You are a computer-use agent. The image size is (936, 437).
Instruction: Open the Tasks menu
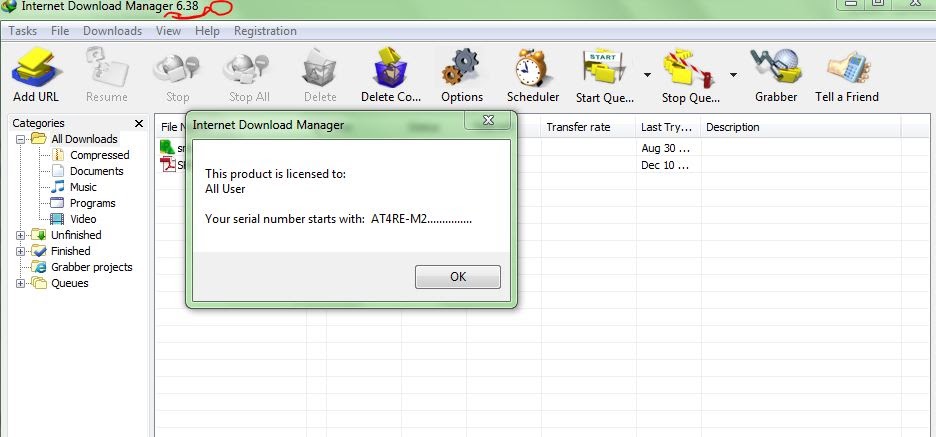click(23, 31)
